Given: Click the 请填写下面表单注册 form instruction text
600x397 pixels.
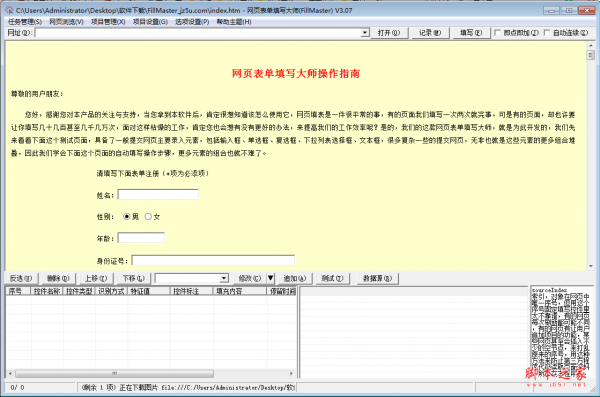Looking at the screenshot, I should [153, 173].
